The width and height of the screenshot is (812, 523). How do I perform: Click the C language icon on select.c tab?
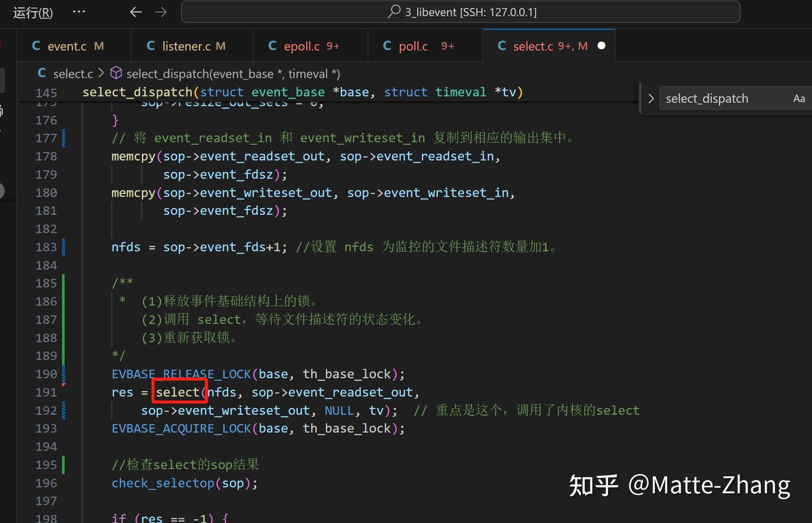501,46
